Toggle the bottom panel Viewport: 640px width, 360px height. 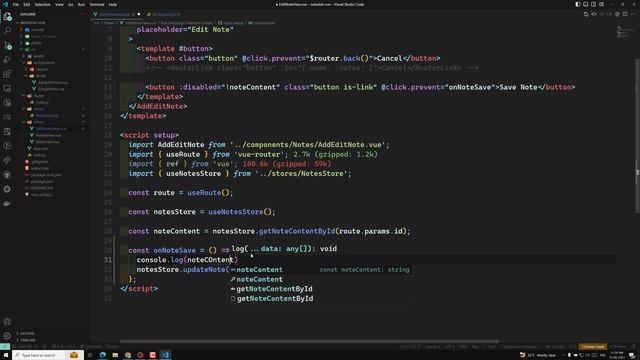point(585,4)
